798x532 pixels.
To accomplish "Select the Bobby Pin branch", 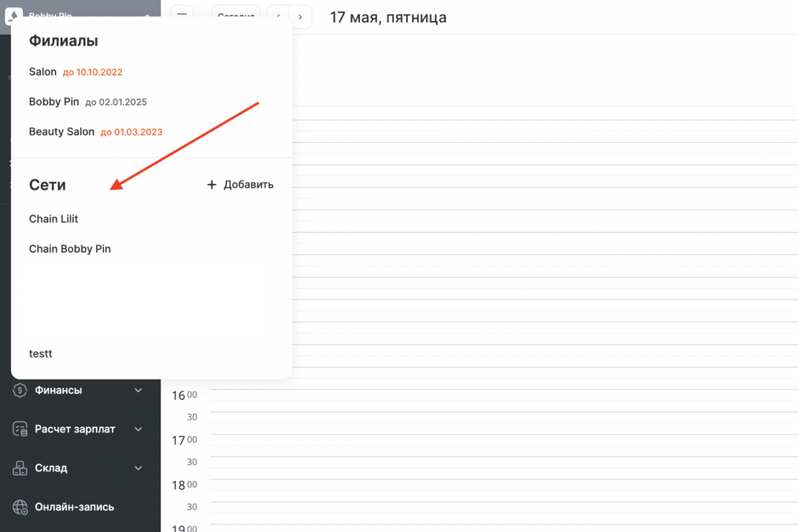I will click(x=54, y=102).
